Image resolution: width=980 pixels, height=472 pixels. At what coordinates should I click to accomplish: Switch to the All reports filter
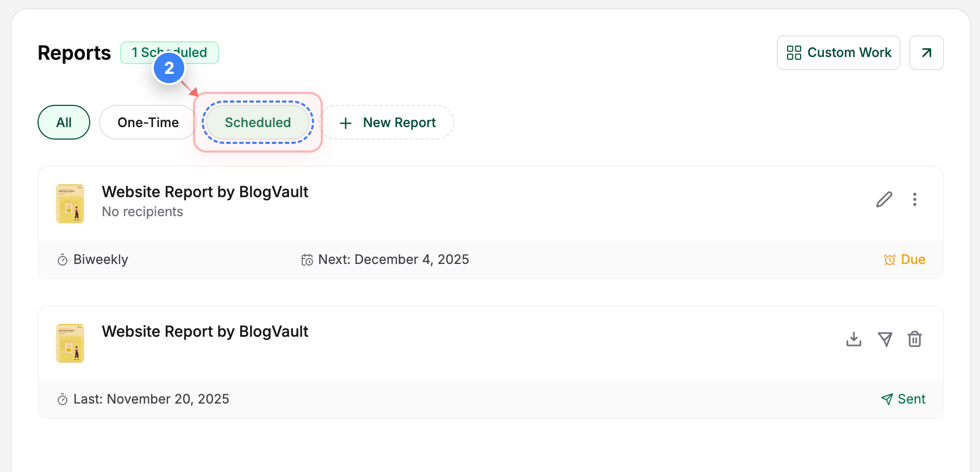(64, 122)
